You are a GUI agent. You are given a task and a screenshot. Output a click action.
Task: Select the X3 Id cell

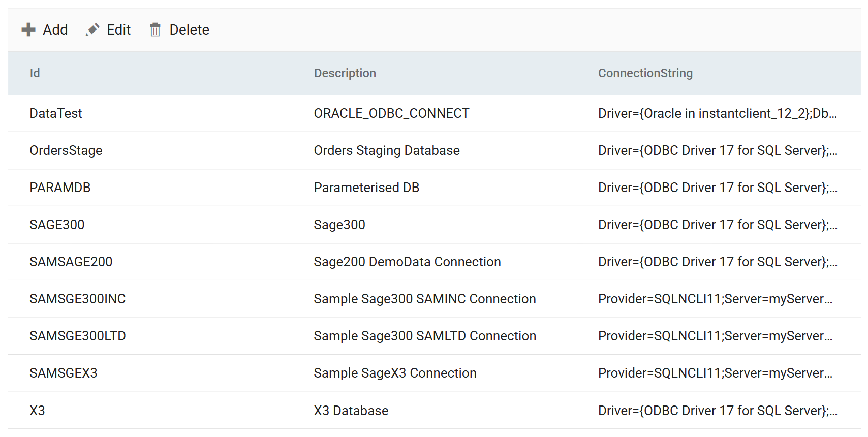(x=37, y=411)
